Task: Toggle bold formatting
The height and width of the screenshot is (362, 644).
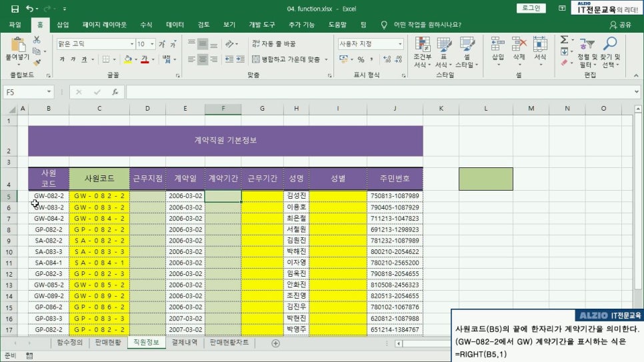Action: point(62,59)
